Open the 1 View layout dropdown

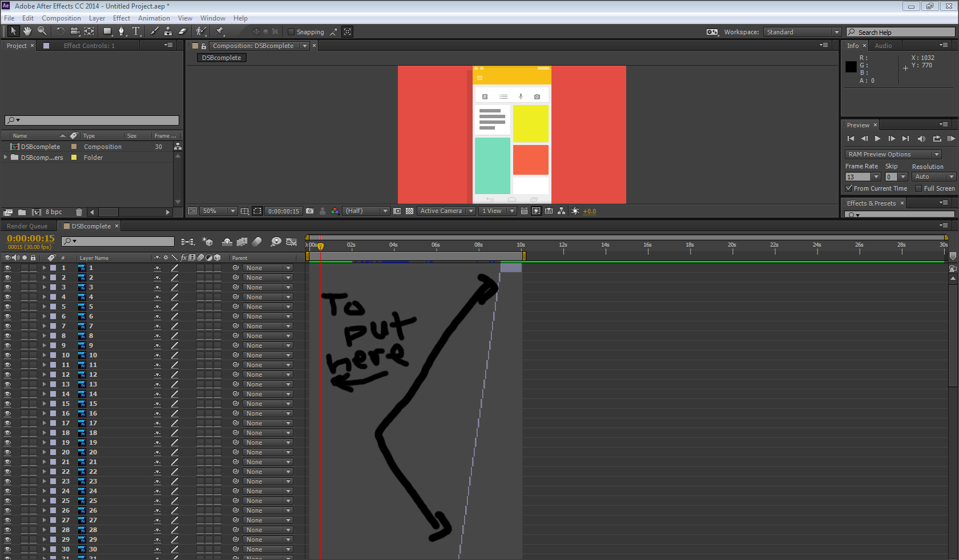point(497,211)
